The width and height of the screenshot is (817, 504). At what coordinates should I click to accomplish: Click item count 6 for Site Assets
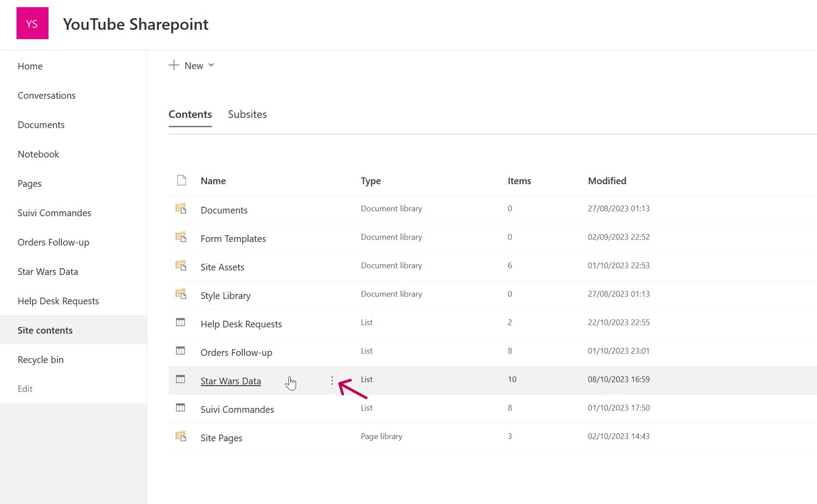tap(510, 266)
